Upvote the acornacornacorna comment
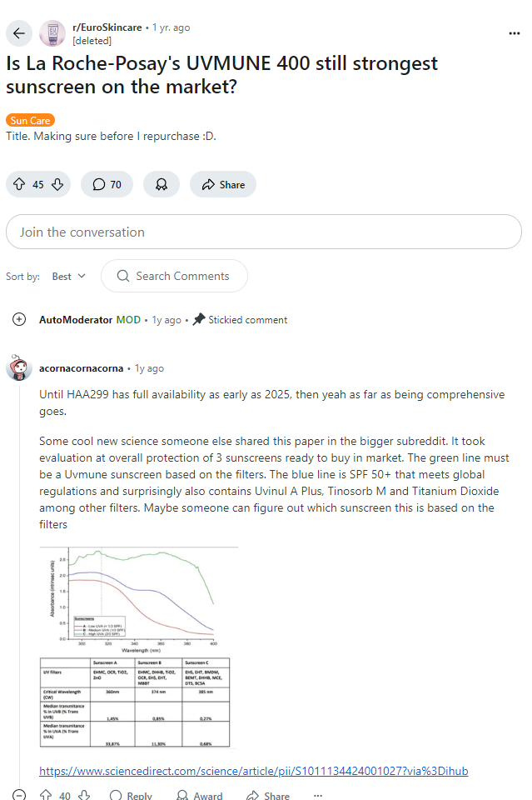 click(46, 796)
